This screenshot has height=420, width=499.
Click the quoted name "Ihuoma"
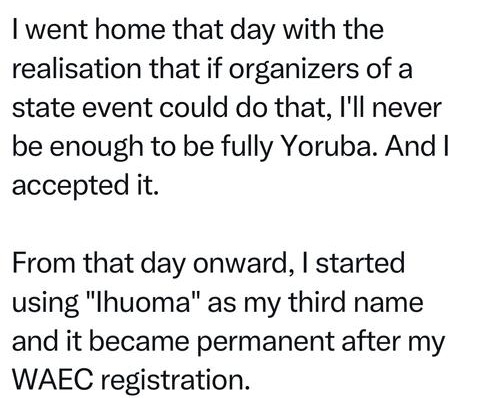point(143,302)
